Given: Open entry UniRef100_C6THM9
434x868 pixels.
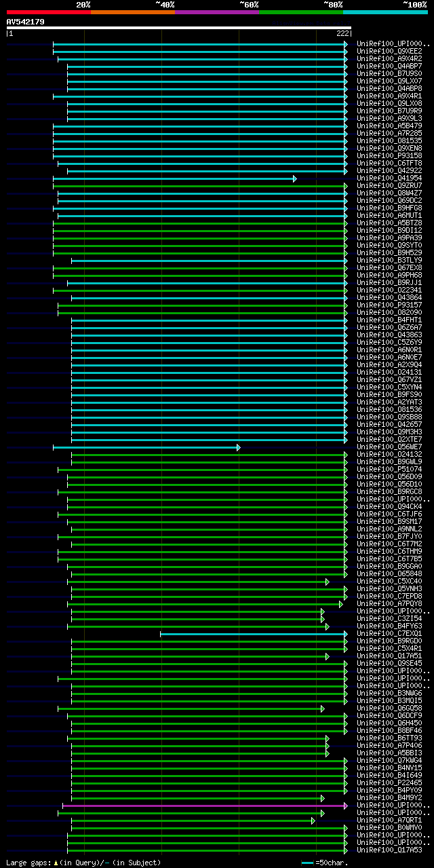Looking at the screenshot, I should click(389, 552).
